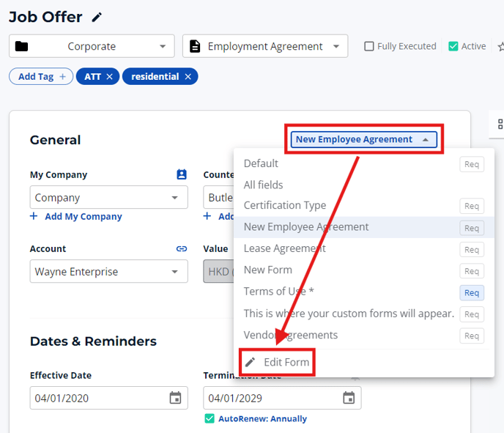Open the Effective Date calendar picker
The width and height of the screenshot is (504, 433).
pos(175,398)
